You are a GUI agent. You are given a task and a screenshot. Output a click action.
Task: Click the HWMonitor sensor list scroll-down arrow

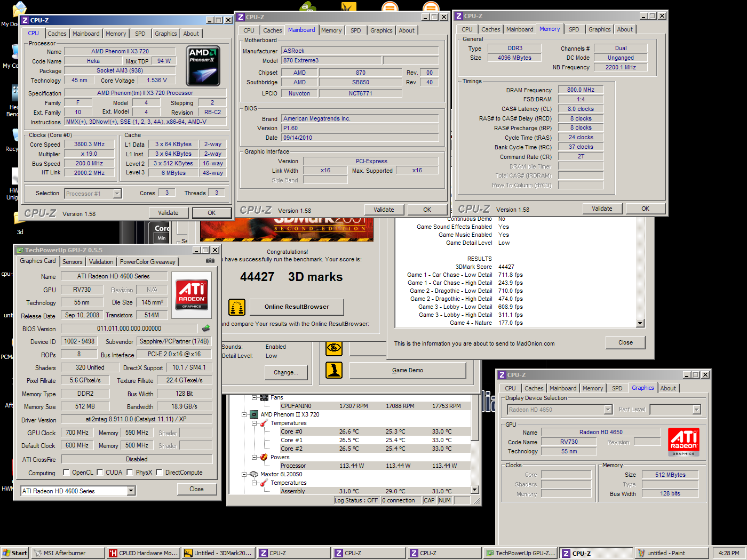tap(475, 490)
